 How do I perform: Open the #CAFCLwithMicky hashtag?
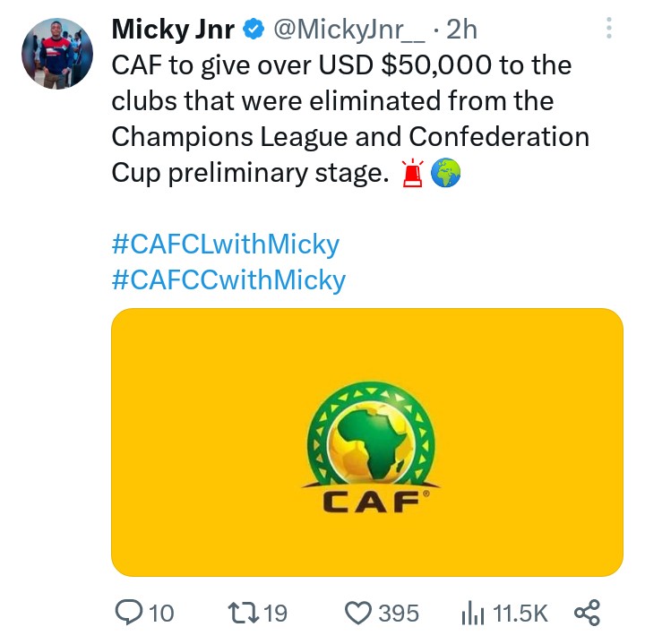(225, 243)
